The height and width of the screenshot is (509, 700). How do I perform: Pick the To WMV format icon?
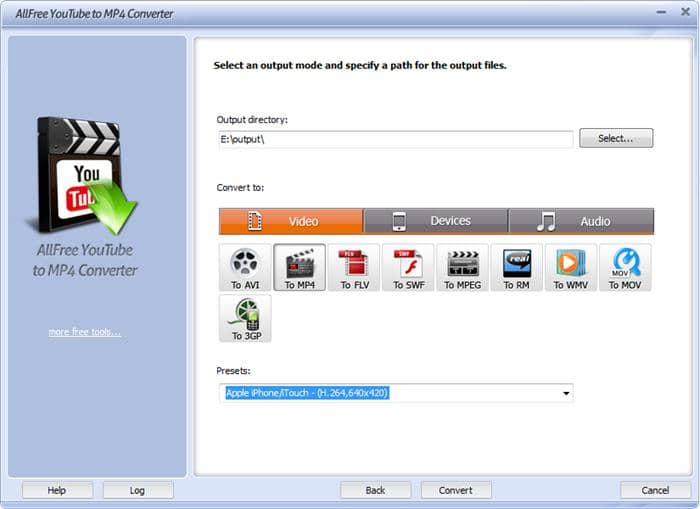point(571,267)
